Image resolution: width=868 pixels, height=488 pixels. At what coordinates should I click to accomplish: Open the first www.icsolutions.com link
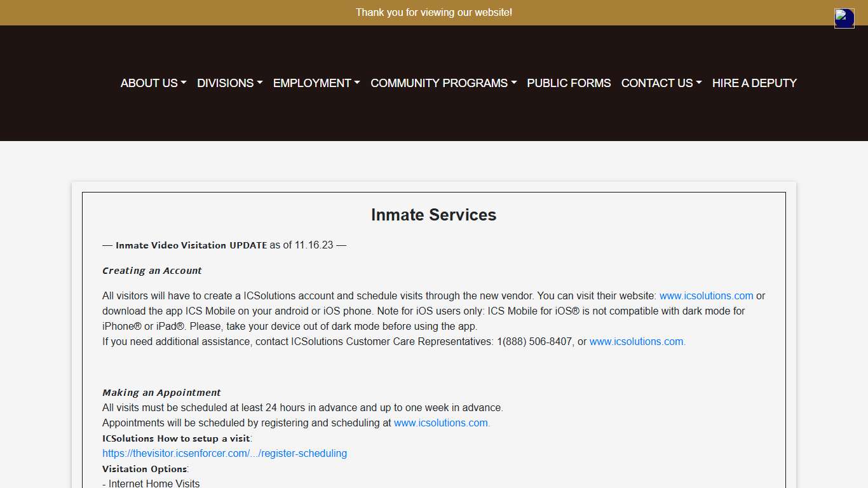coord(706,295)
